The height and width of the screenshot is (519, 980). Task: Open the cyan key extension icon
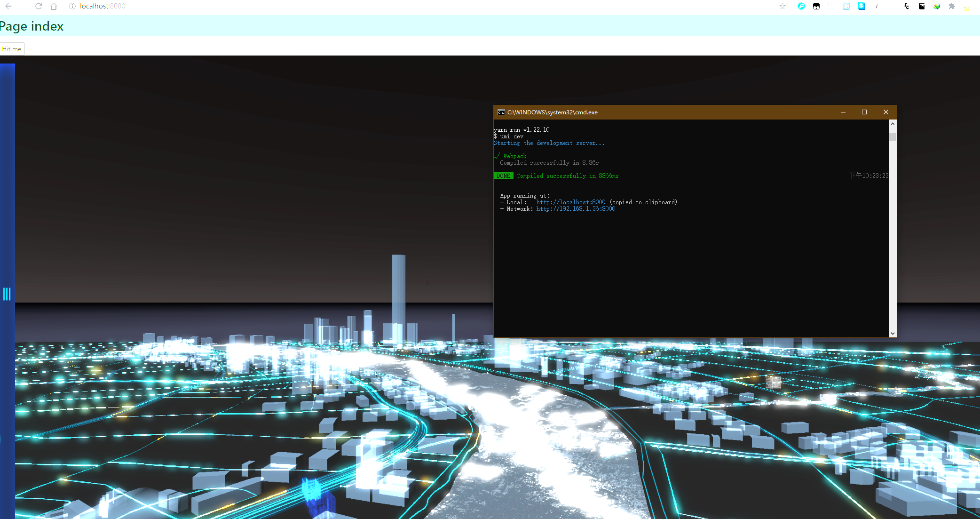click(801, 6)
